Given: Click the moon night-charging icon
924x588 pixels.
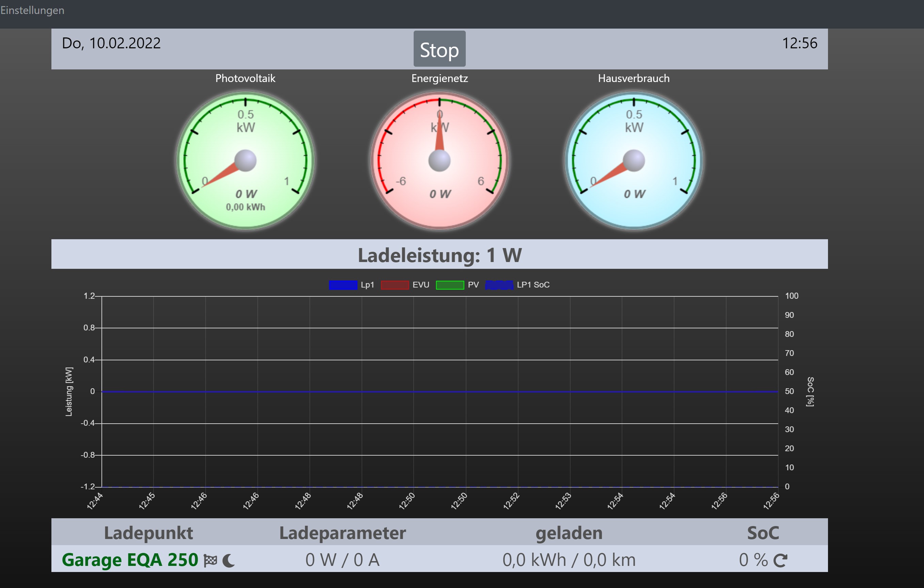Looking at the screenshot, I should [x=229, y=560].
